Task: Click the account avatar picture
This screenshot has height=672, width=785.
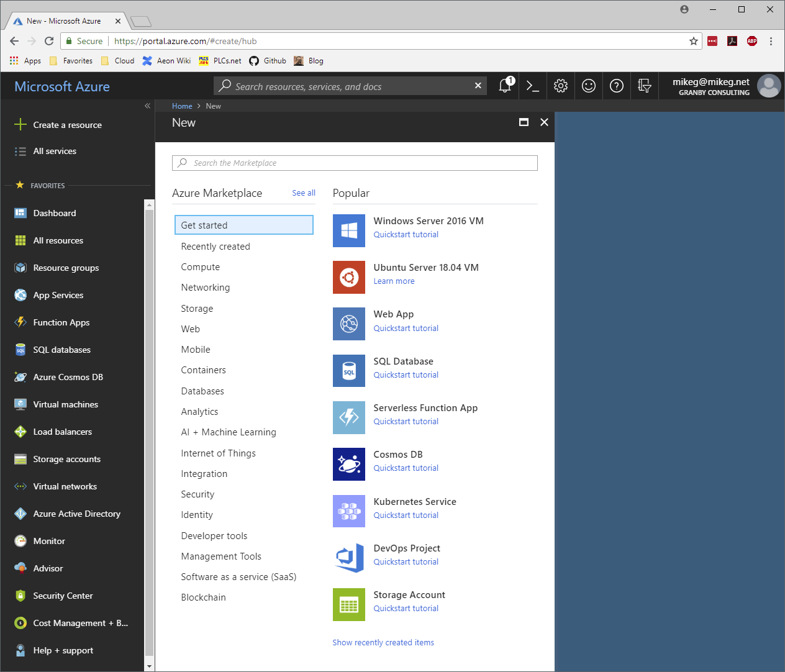Action: click(x=769, y=86)
